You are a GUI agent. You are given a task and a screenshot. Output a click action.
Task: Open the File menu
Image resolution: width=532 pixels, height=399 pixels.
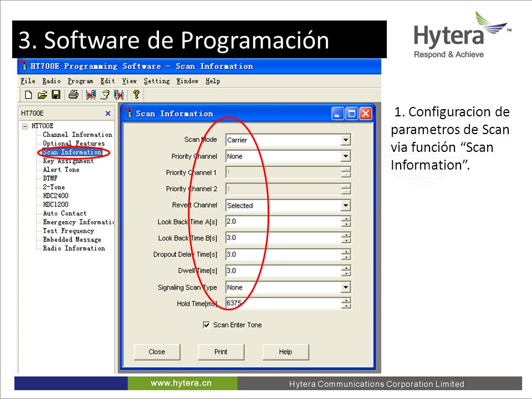tap(28, 81)
